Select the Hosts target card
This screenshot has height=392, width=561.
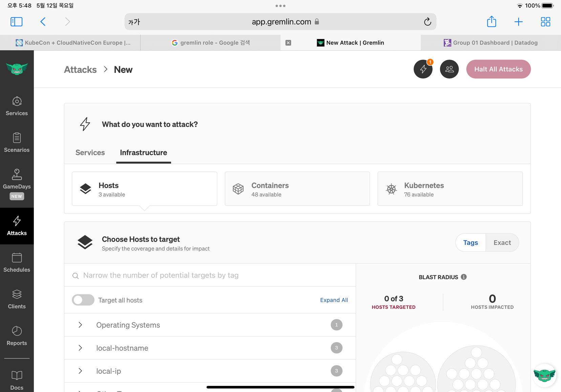tap(145, 189)
